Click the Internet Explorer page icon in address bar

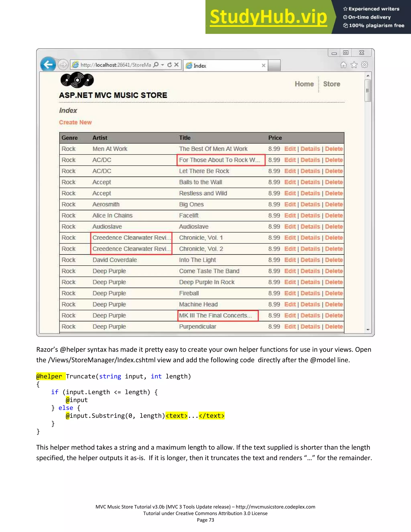tap(75, 65)
